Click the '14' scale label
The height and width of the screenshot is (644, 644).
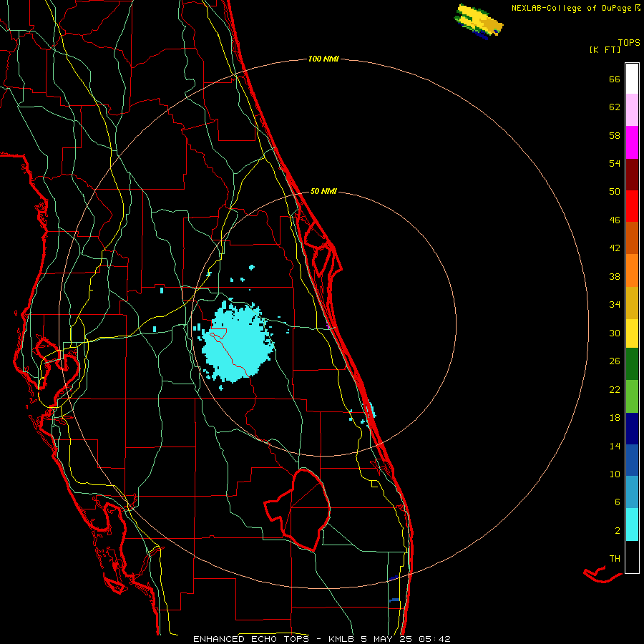coord(615,446)
